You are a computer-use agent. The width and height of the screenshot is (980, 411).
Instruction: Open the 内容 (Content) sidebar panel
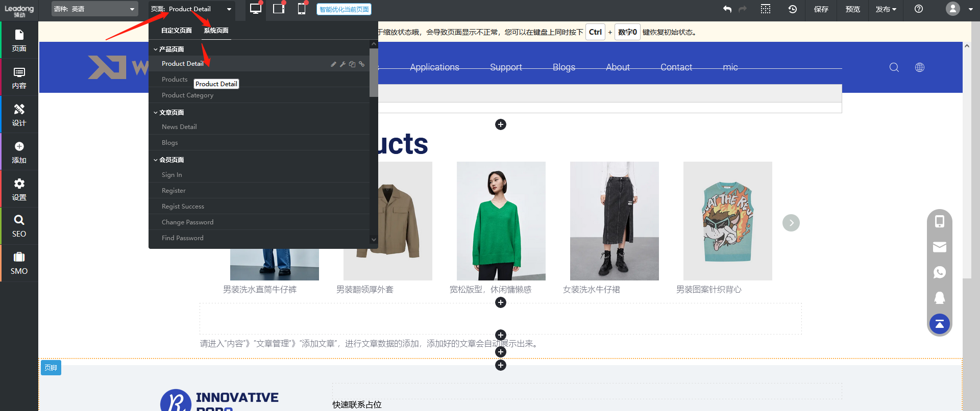[19, 78]
